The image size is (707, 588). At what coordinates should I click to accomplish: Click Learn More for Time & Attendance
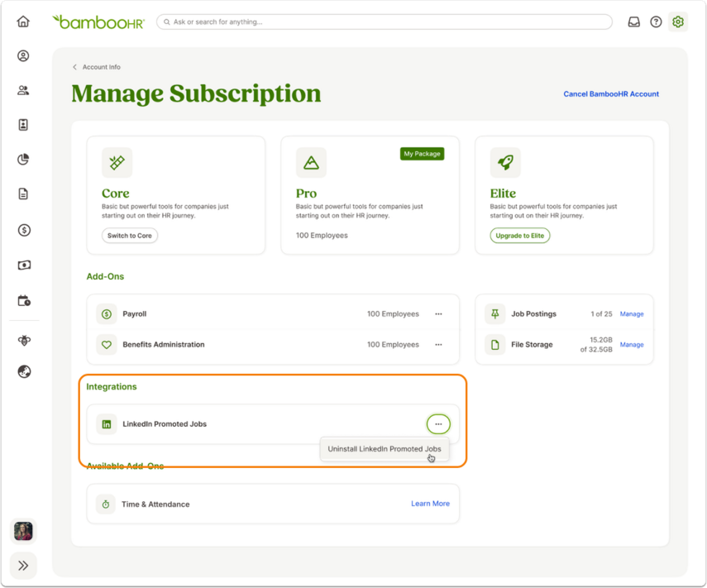point(430,504)
